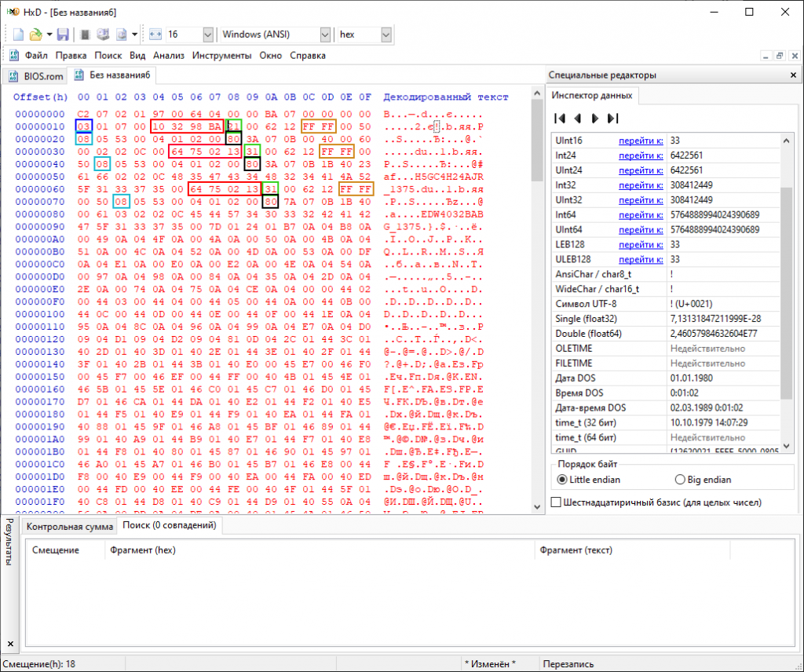Open the Файл menu

click(x=36, y=56)
